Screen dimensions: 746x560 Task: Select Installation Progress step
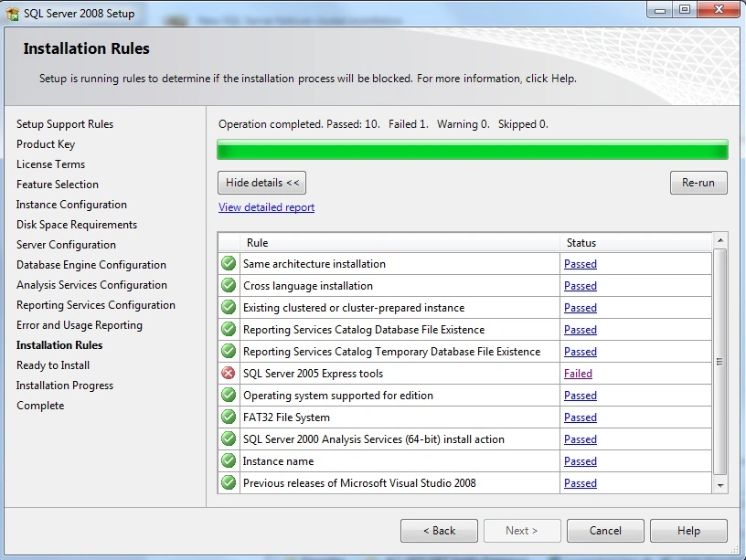click(65, 386)
